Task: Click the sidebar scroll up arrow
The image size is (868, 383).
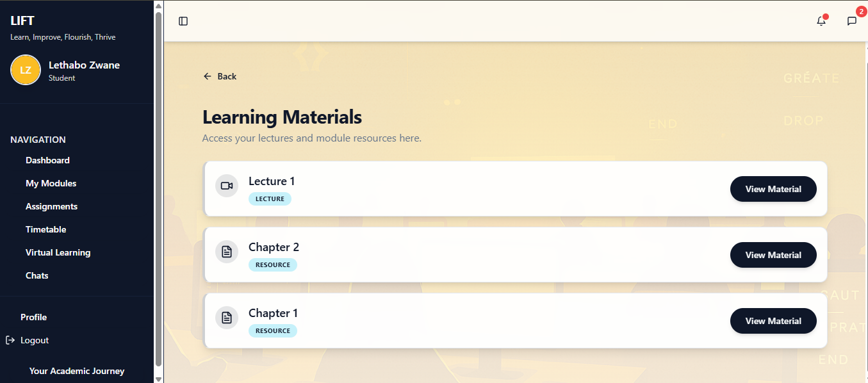Action: [x=159, y=5]
